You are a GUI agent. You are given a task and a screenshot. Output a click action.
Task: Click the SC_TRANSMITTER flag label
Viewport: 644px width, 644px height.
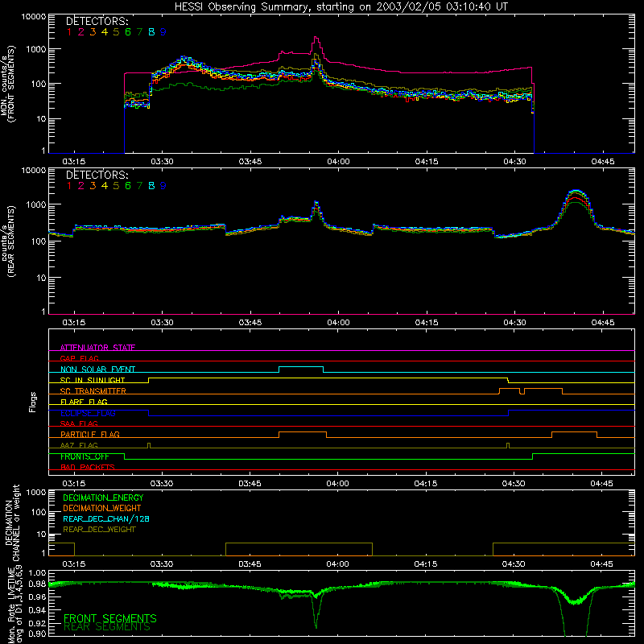click(x=93, y=391)
